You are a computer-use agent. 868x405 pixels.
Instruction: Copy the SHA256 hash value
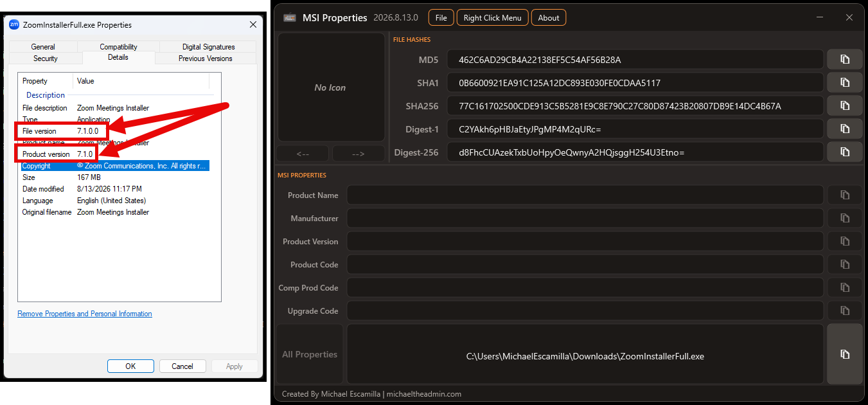[x=844, y=105]
